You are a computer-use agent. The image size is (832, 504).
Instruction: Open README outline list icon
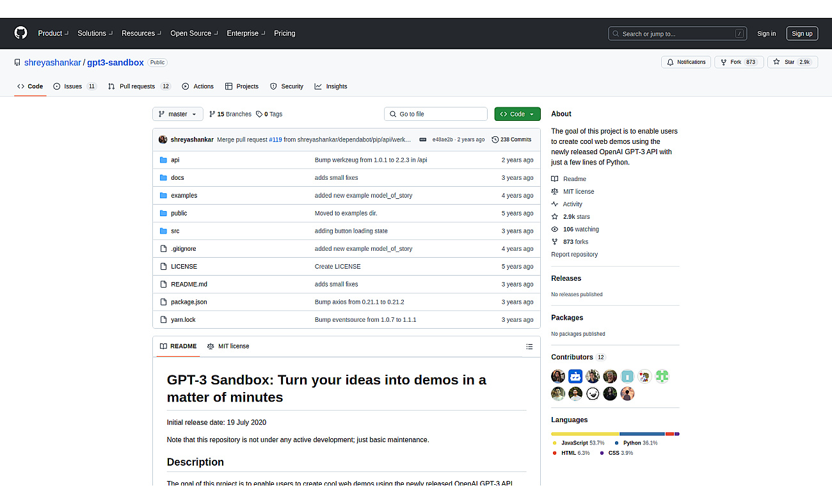[529, 347]
